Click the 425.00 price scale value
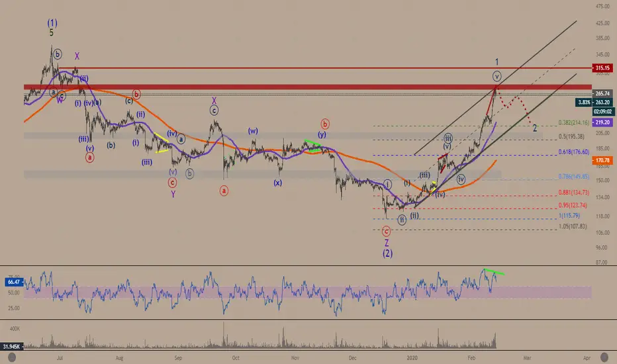 pyautogui.click(x=602, y=23)
